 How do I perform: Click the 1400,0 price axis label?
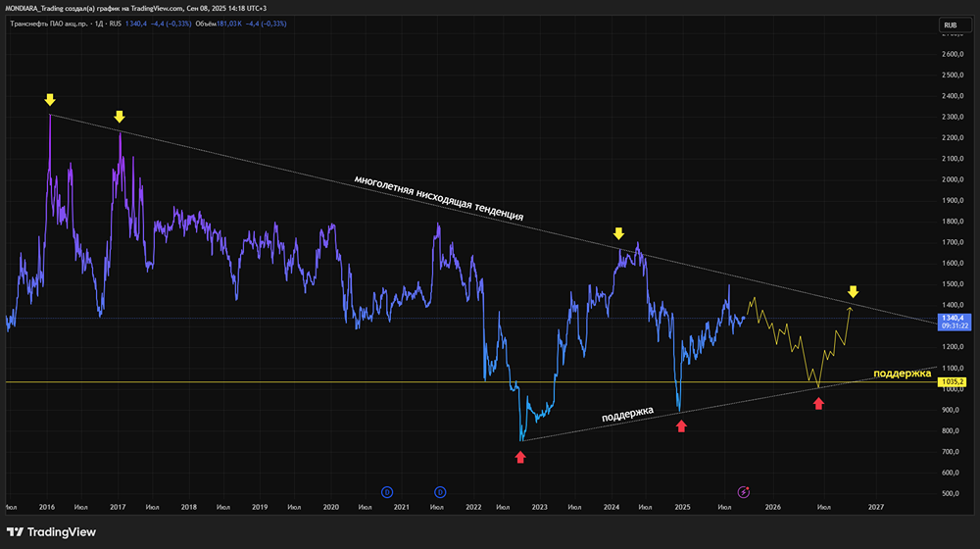[953, 305]
